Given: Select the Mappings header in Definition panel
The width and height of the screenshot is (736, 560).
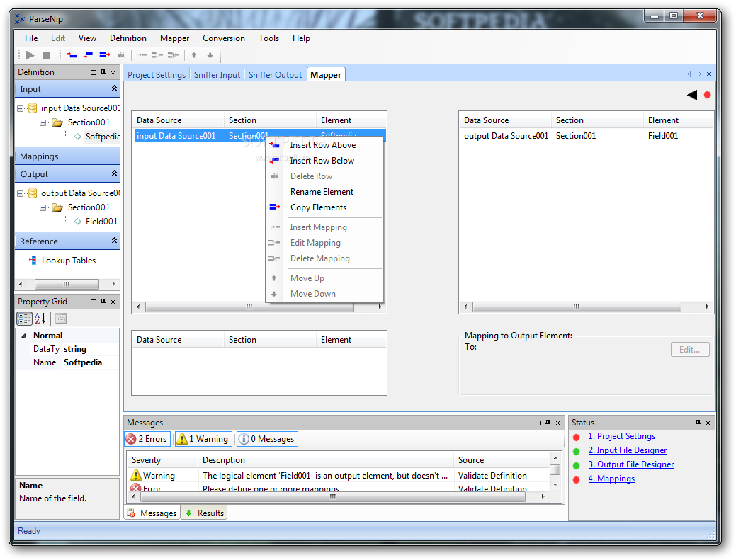Looking at the screenshot, I should coord(67,156).
